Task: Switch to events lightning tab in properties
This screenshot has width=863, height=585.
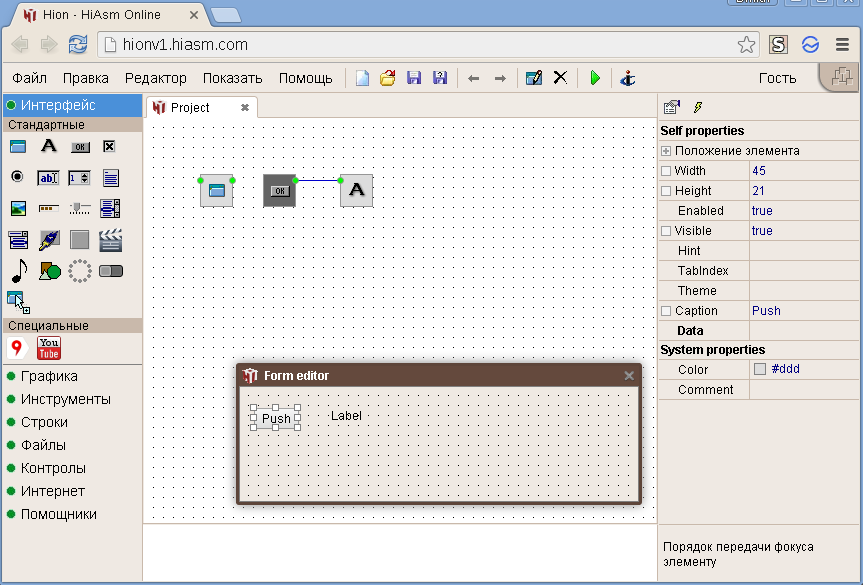Action: pyautogui.click(x=698, y=107)
